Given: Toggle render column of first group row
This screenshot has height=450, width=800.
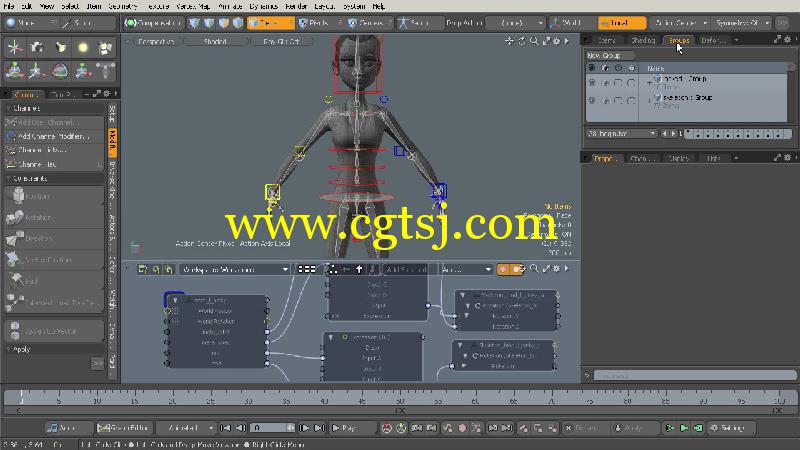Looking at the screenshot, I should click(605, 82).
